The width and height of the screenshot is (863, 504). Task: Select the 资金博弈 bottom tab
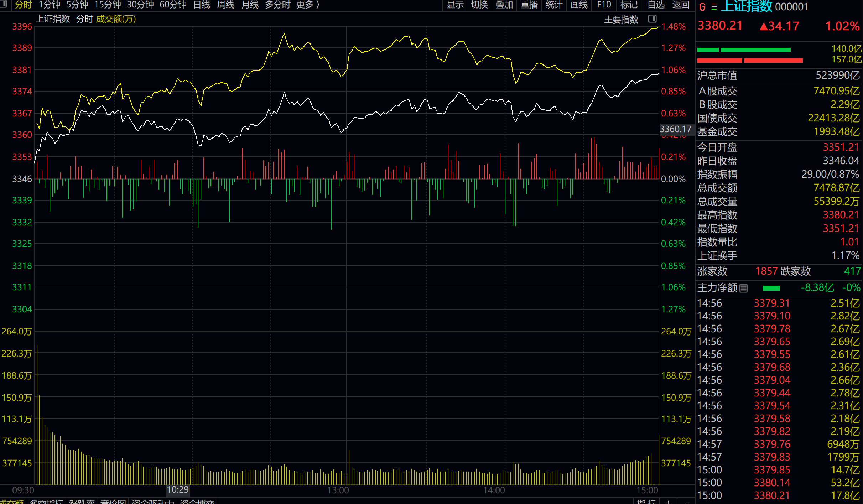tap(197, 502)
